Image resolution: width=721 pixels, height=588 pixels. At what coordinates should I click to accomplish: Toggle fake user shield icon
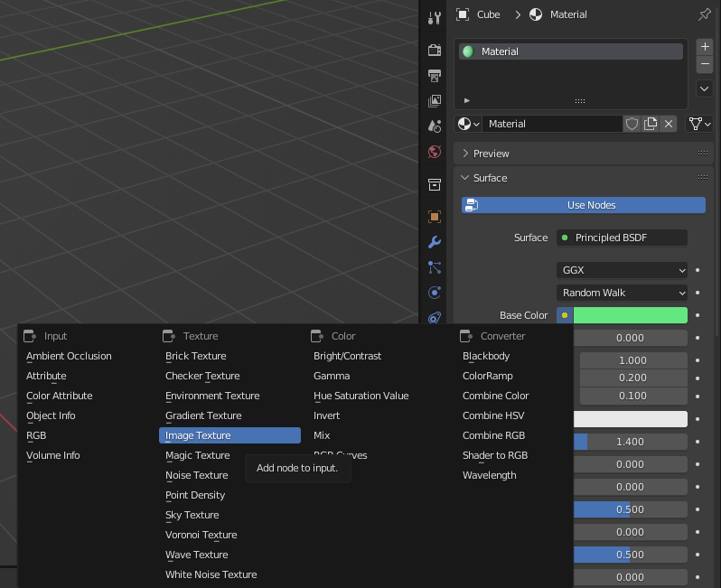click(632, 124)
